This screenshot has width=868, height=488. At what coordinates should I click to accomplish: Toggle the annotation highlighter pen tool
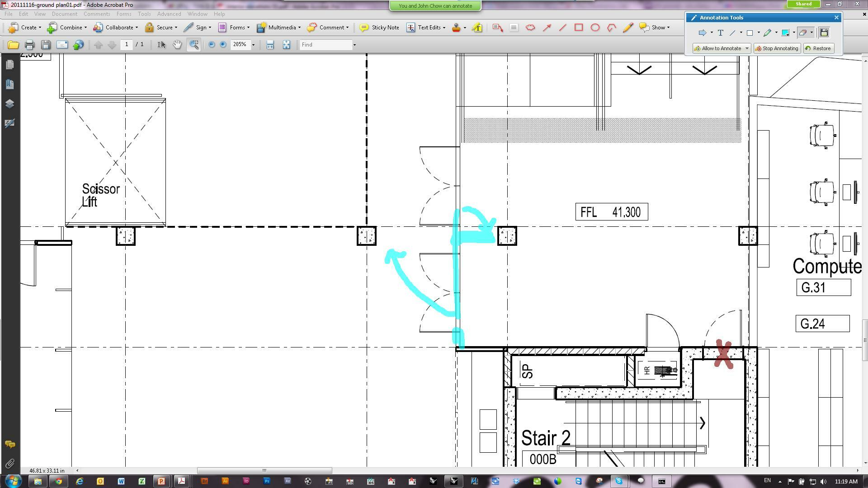[767, 33]
